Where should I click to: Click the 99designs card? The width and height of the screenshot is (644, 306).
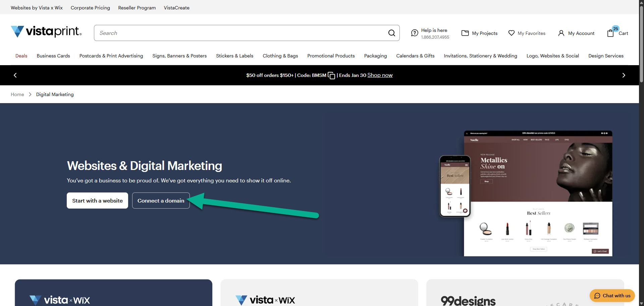pyautogui.click(x=525, y=293)
